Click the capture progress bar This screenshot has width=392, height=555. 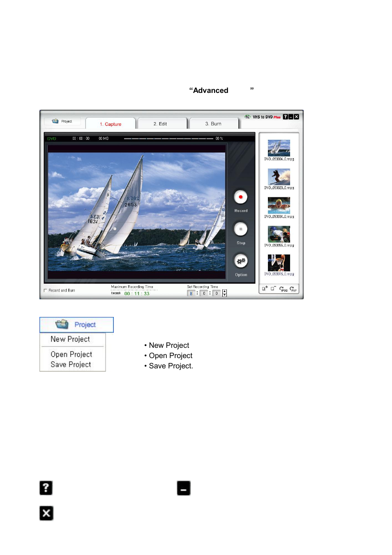[168, 139]
